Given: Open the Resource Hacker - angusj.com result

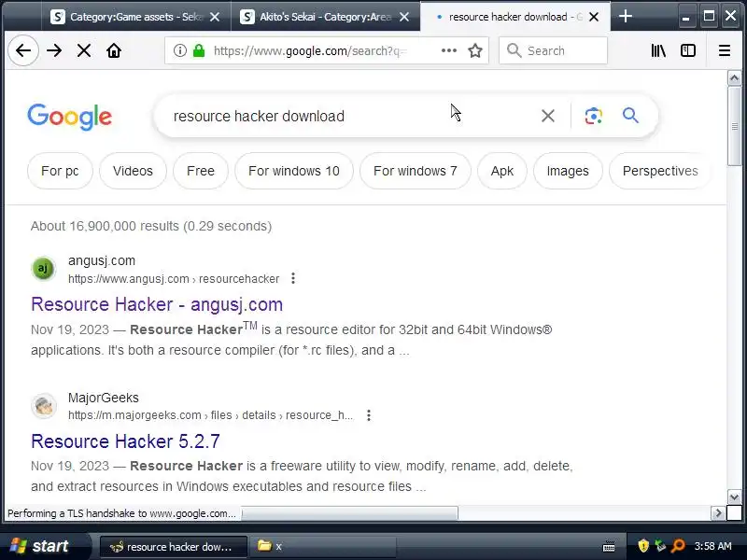Looking at the screenshot, I should click(x=157, y=304).
